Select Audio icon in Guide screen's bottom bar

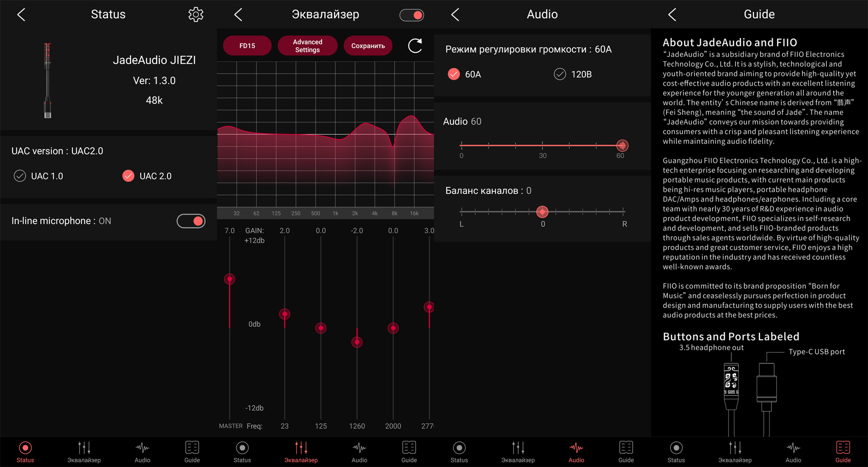pos(793,452)
